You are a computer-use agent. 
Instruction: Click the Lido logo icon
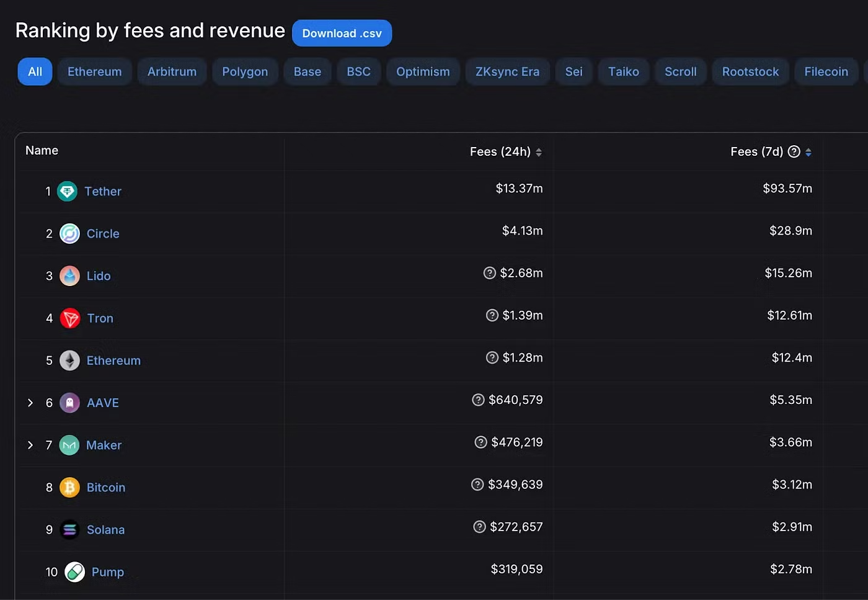pos(69,275)
